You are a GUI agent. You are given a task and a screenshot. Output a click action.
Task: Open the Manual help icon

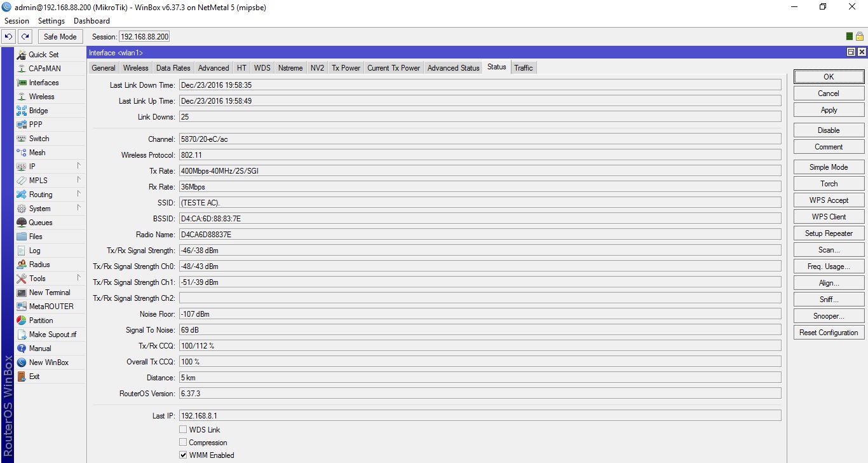(22, 349)
